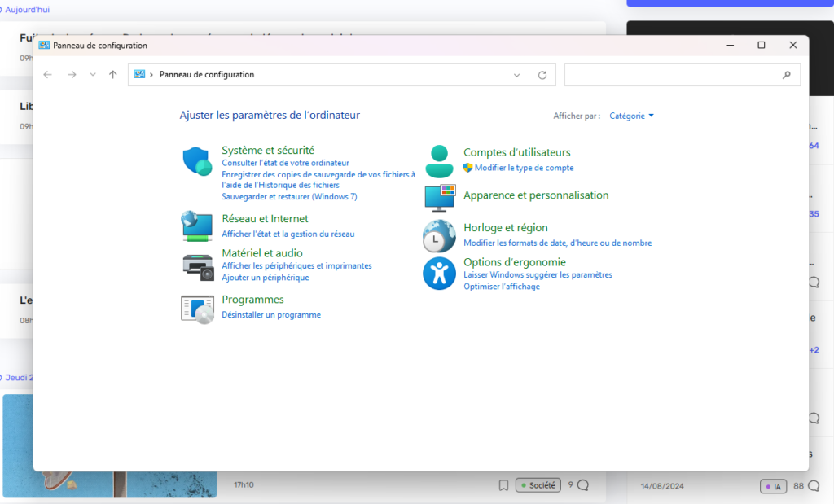Go up one level with up arrow
Viewport: 834px width, 504px height.
point(112,75)
